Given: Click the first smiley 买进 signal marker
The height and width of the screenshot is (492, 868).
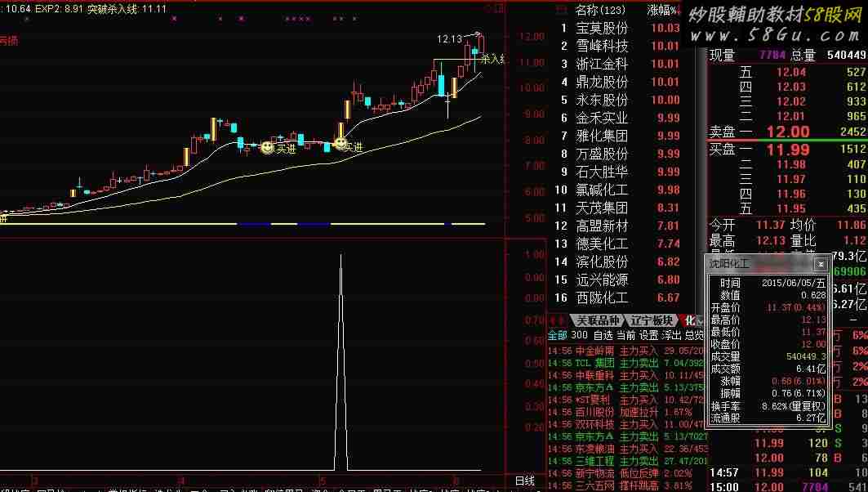Looking at the screenshot, I should 267,148.
